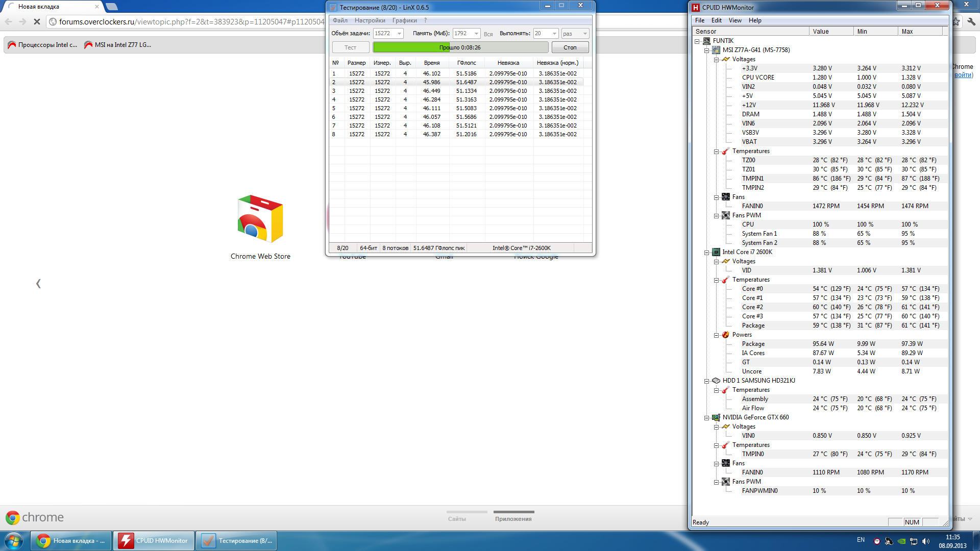Click the войти link
Image resolution: width=980 pixels, height=551 pixels.
pos(963,75)
